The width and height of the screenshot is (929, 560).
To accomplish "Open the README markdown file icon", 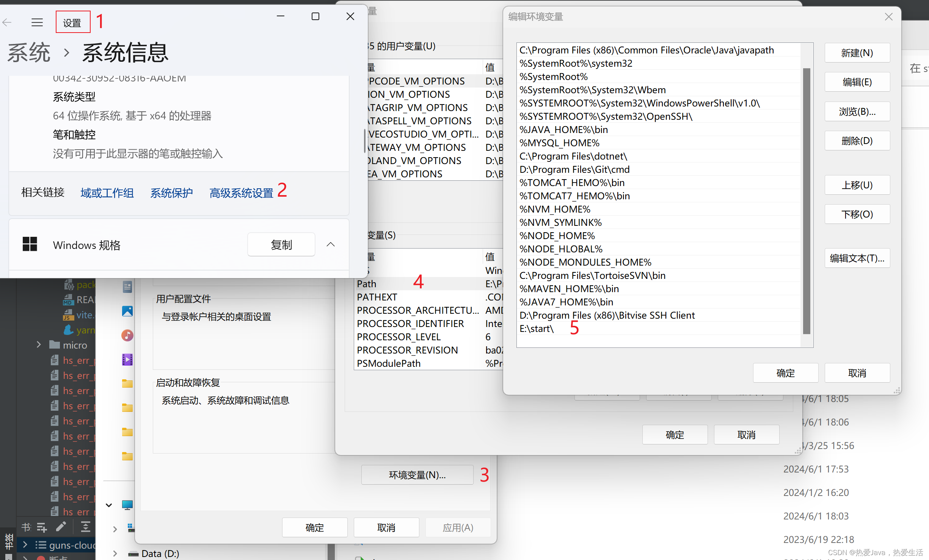I will pyautogui.click(x=68, y=300).
